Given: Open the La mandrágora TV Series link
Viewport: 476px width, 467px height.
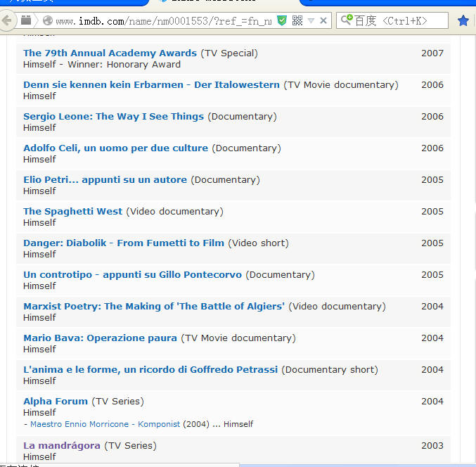Looking at the screenshot, I should click(x=62, y=445).
